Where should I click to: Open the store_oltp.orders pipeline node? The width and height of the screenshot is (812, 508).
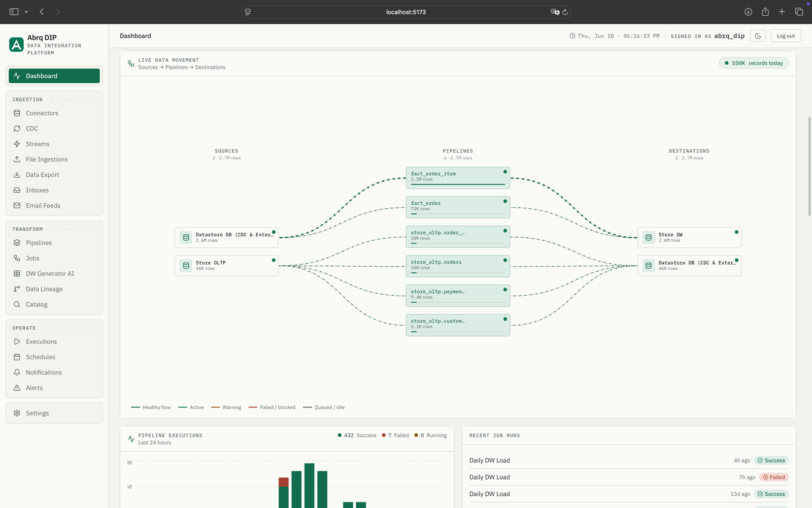tap(458, 266)
